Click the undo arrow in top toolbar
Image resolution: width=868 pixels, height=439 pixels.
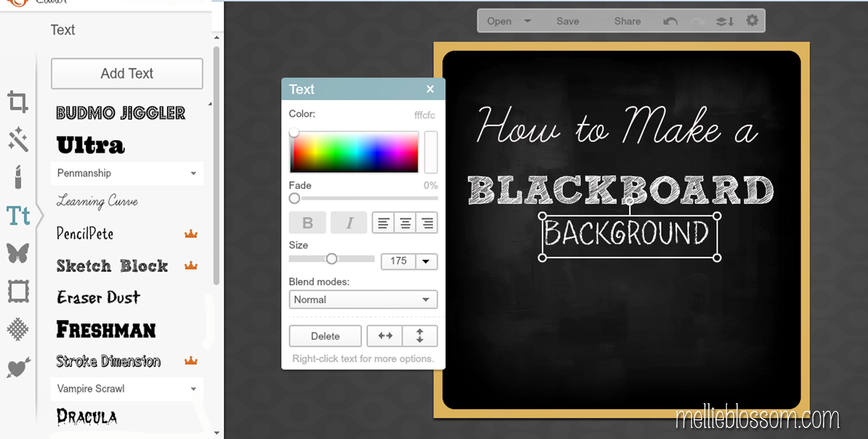click(x=670, y=21)
